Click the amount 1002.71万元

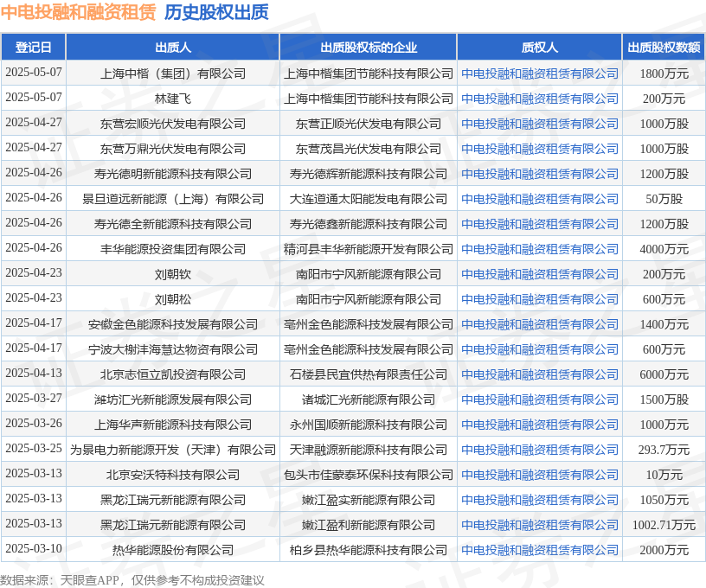coord(664,525)
